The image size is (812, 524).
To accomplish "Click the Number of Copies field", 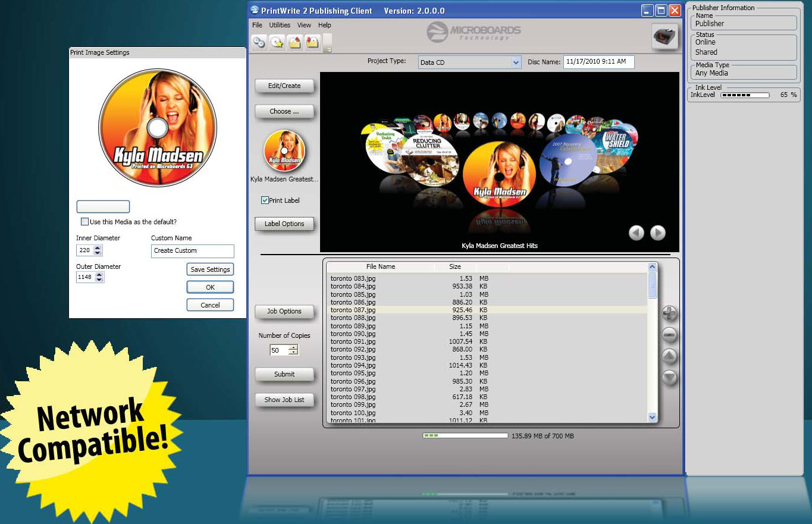I will [x=279, y=351].
